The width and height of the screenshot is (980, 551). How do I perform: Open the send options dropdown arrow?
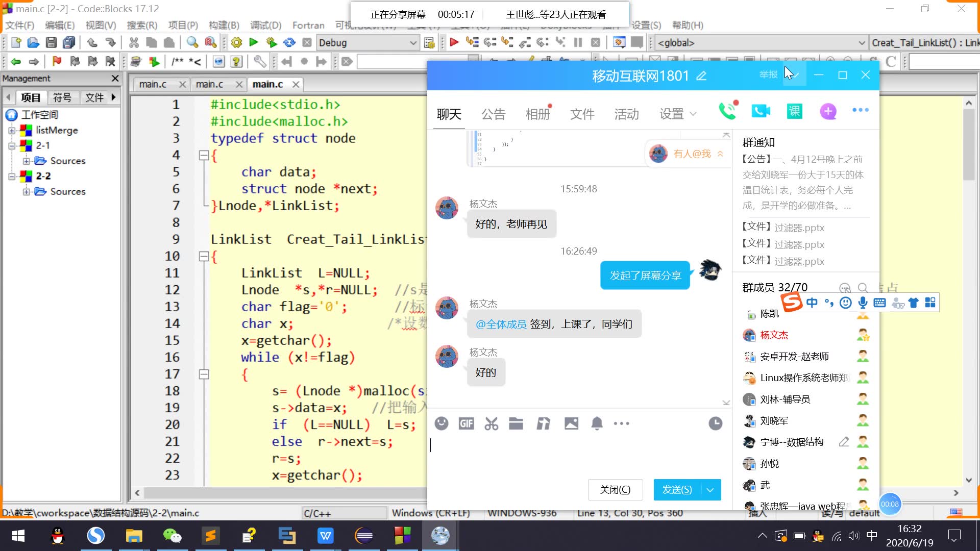pos(710,490)
